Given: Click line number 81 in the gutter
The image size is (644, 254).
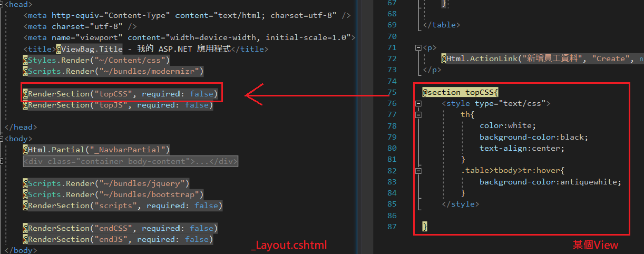Looking at the screenshot, I should tap(391, 159).
